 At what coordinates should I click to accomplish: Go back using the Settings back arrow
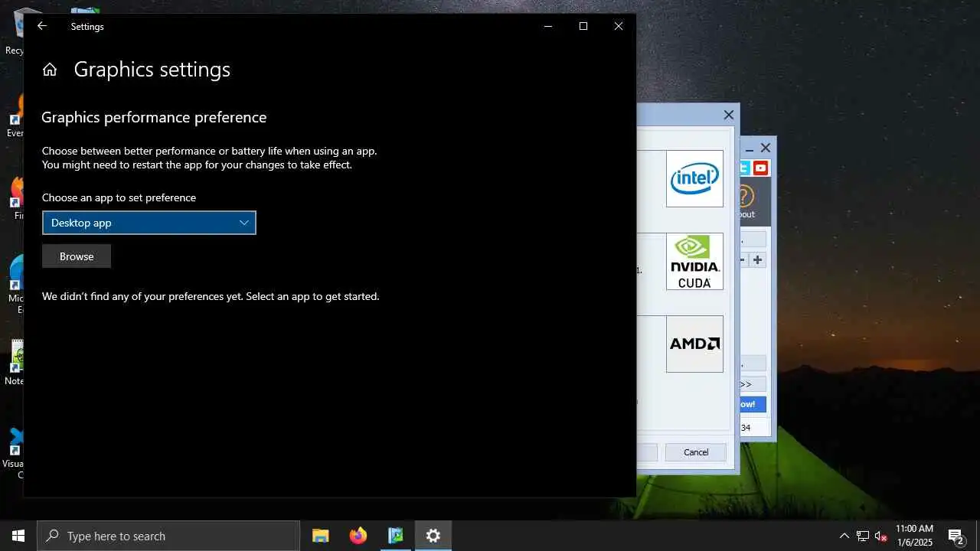point(42,26)
